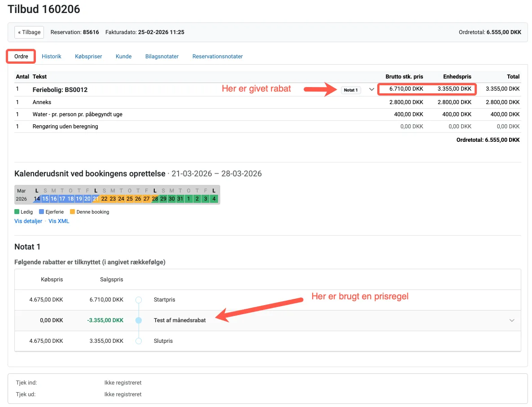Click the Feriebolig: BS0012 row text

(x=60, y=90)
